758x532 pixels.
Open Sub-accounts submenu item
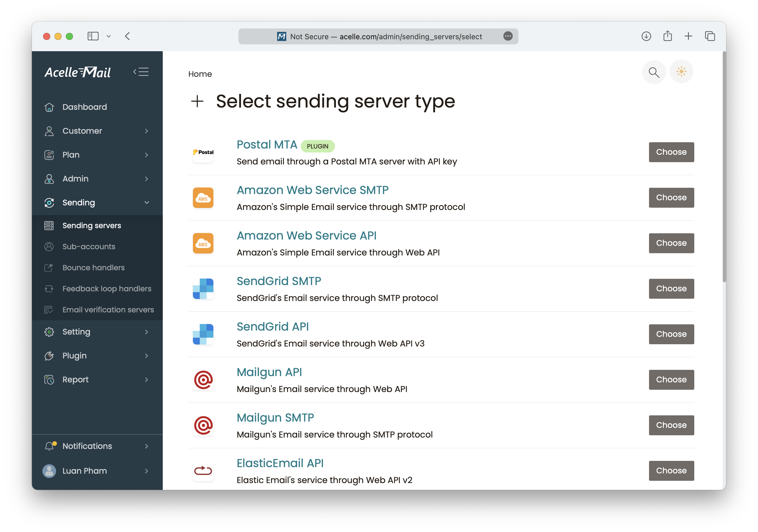tap(97, 247)
